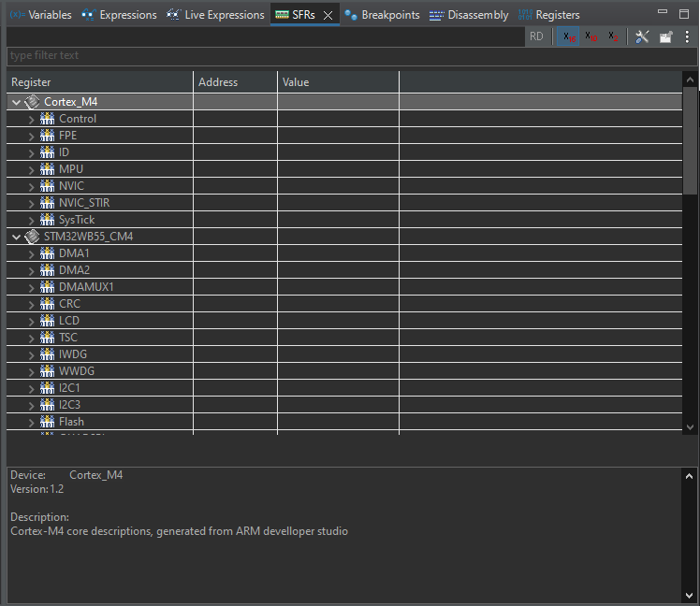700x606 pixels.
Task: Open the view menu three dots
Action: 687,36
